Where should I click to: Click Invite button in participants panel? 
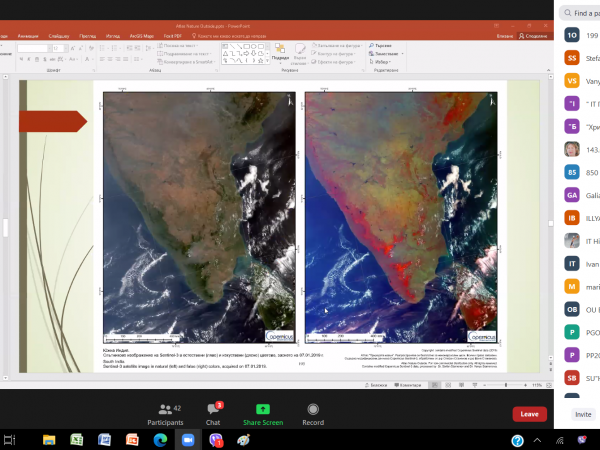[x=583, y=414]
